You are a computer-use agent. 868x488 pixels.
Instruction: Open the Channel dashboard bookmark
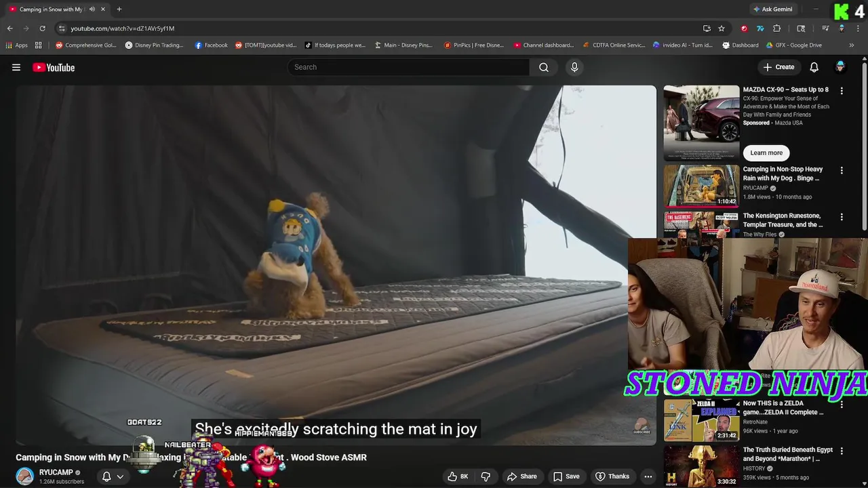(544, 45)
